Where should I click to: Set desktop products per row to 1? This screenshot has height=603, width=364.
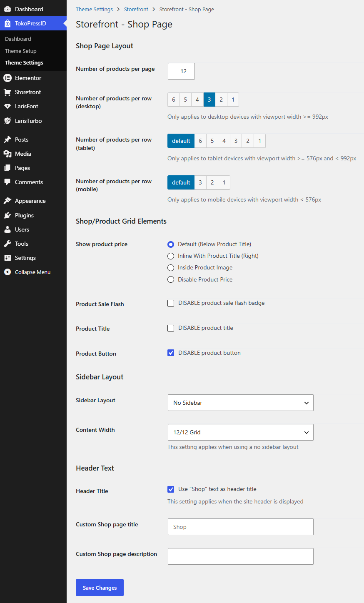[233, 100]
